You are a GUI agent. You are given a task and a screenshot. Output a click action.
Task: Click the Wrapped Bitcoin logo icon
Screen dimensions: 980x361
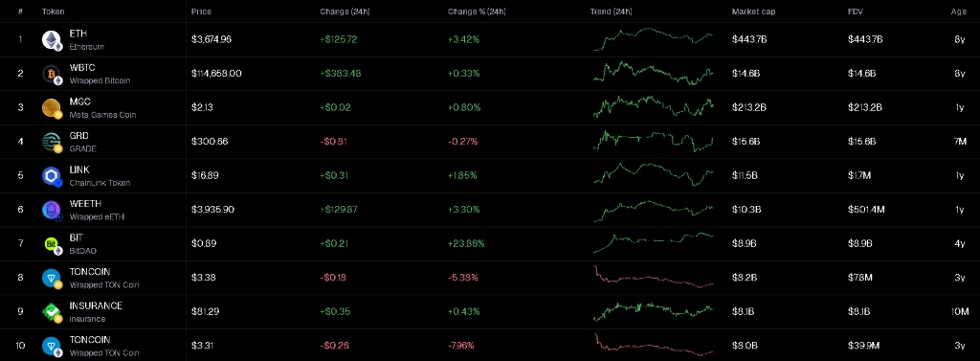[x=52, y=75]
